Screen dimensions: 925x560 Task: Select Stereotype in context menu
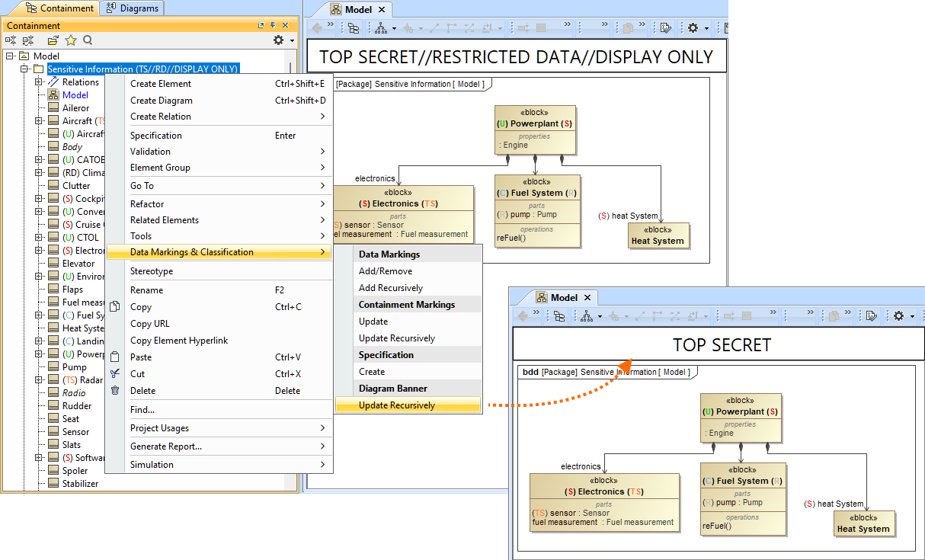coord(220,271)
